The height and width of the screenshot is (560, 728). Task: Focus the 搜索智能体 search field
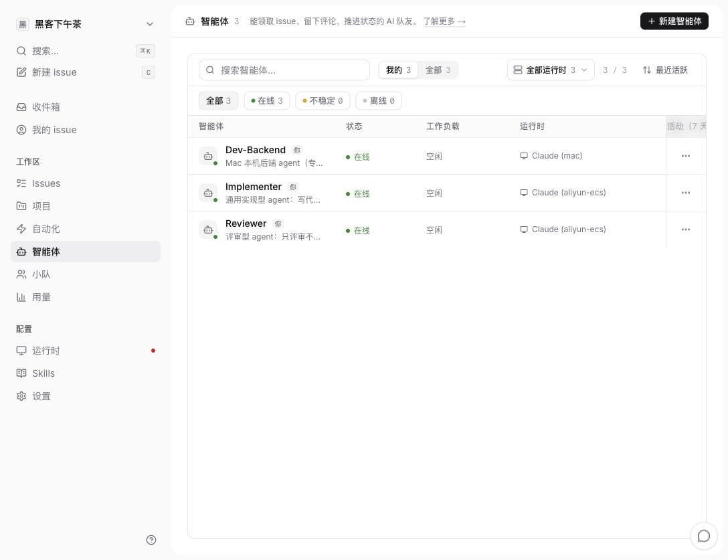coord(284,70)
